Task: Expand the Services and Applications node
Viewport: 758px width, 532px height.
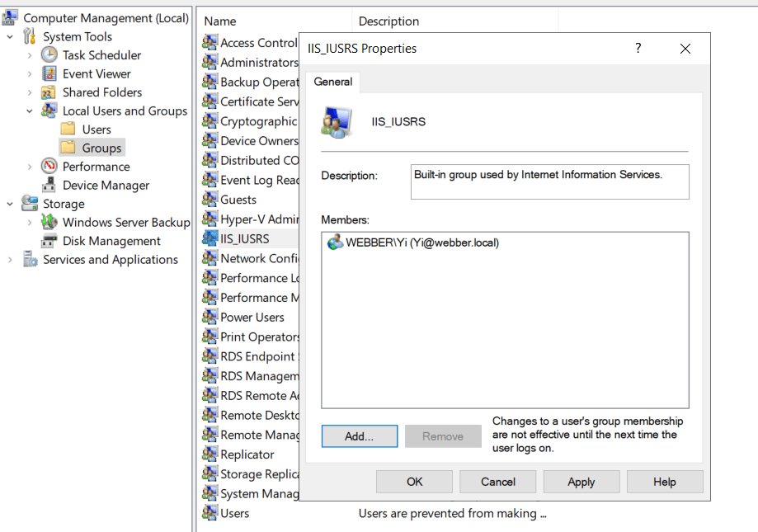Action: [x=10, y=260]
